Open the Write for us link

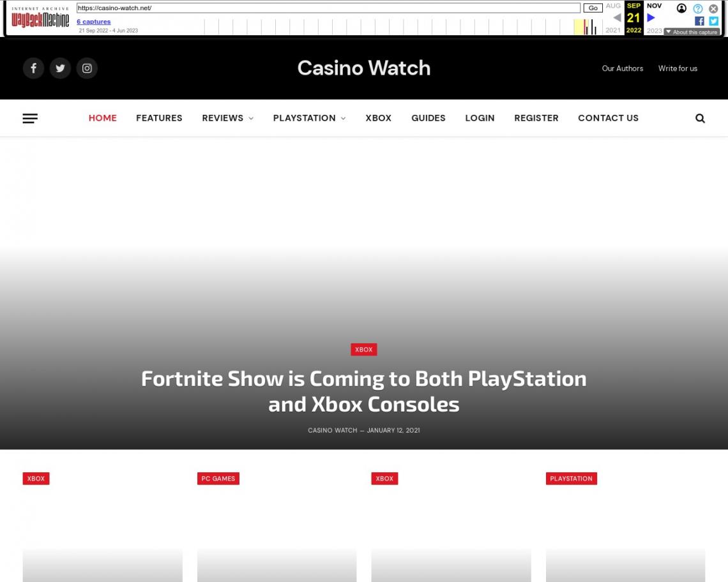(678, 68)
